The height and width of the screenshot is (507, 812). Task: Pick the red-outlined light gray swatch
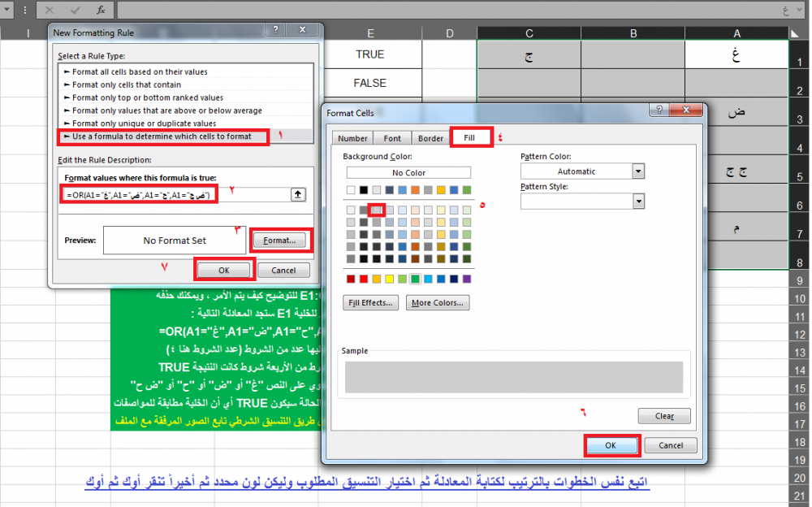[x=377, y=210]
